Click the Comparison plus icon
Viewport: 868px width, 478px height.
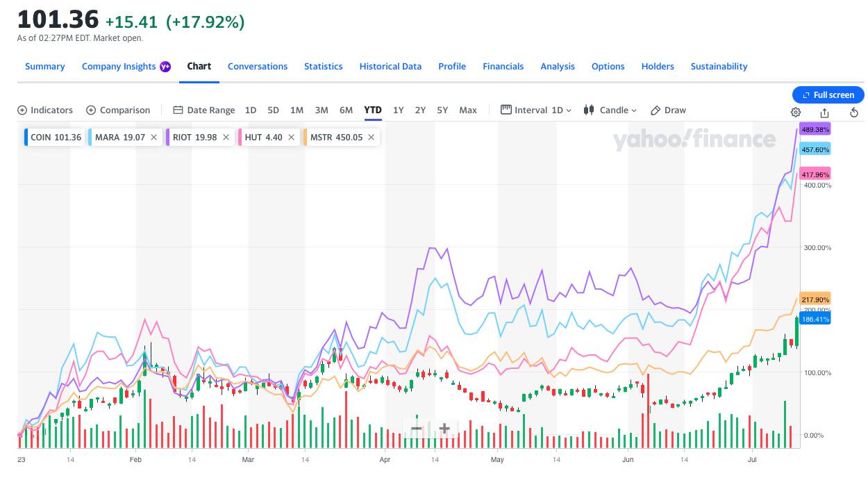coord(91,110)
